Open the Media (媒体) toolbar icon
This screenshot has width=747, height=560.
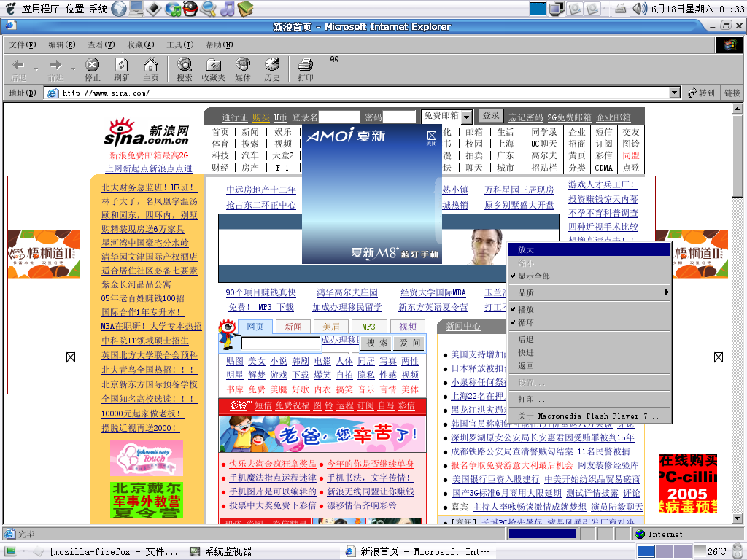click(x=243, y=69)
